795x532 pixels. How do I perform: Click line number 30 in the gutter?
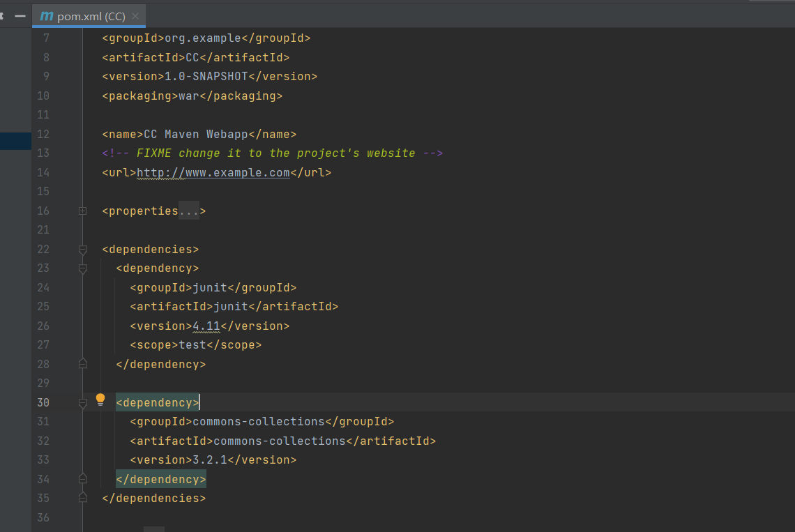43,402
